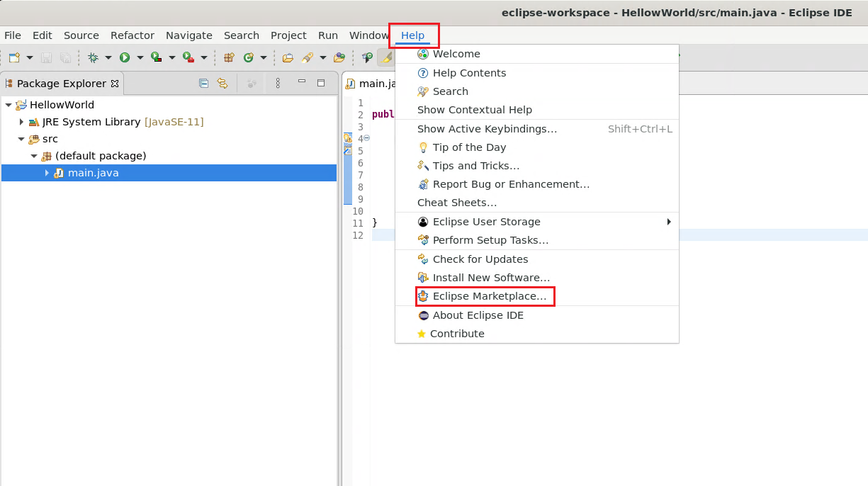Select the Package Explorer tab

click(62, 84)
